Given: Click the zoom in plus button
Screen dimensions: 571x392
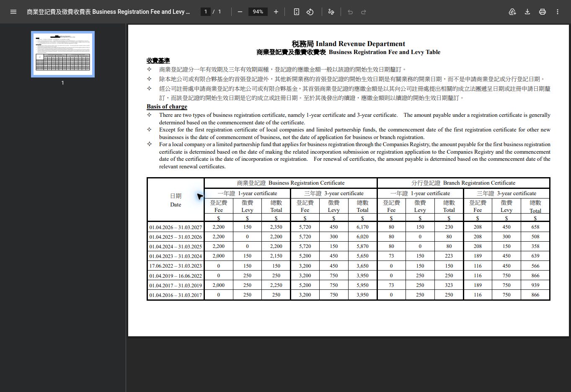Looking at the screenshot, I should point(276,12).
